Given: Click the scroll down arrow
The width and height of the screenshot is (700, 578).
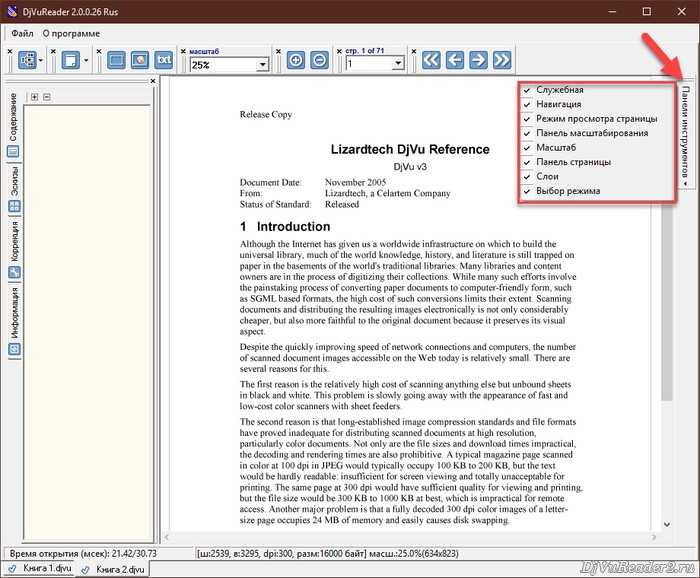Looking at the screenshot, I should (x=667, y=524).
